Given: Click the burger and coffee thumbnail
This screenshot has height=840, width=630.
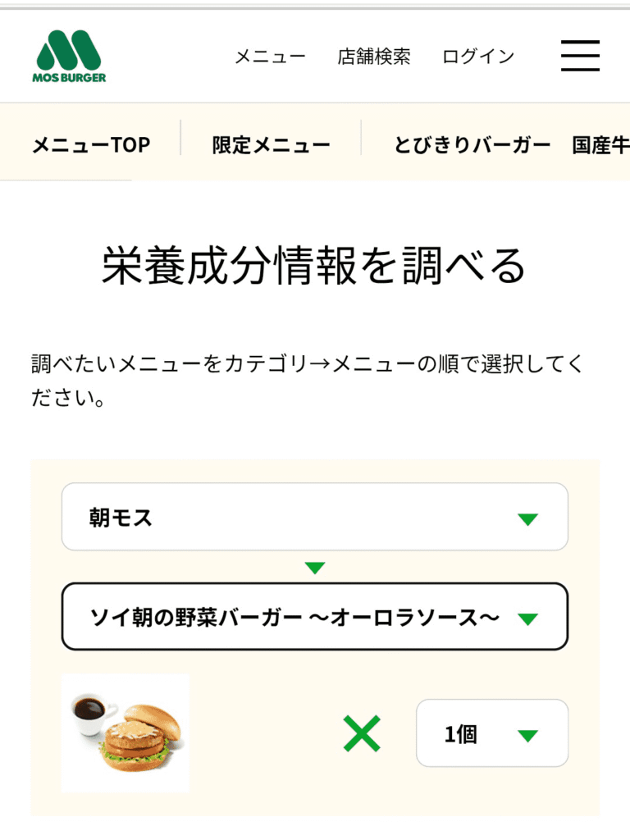Looking at the screenshot, I should click(125, 733).
